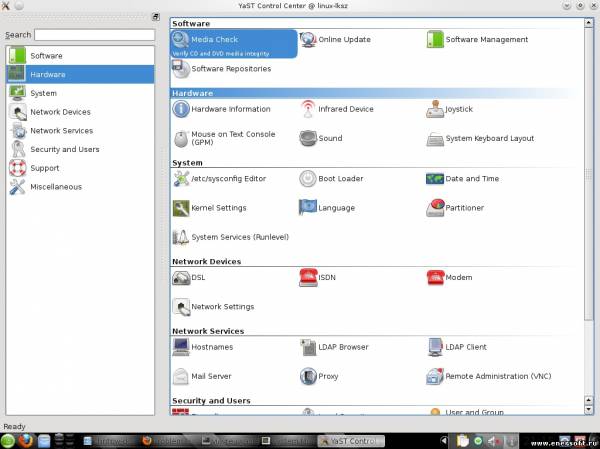Image resolution: width=600 pixels, height=449 pixels.
Task: Open the Language module
Action: click(327, 208)
